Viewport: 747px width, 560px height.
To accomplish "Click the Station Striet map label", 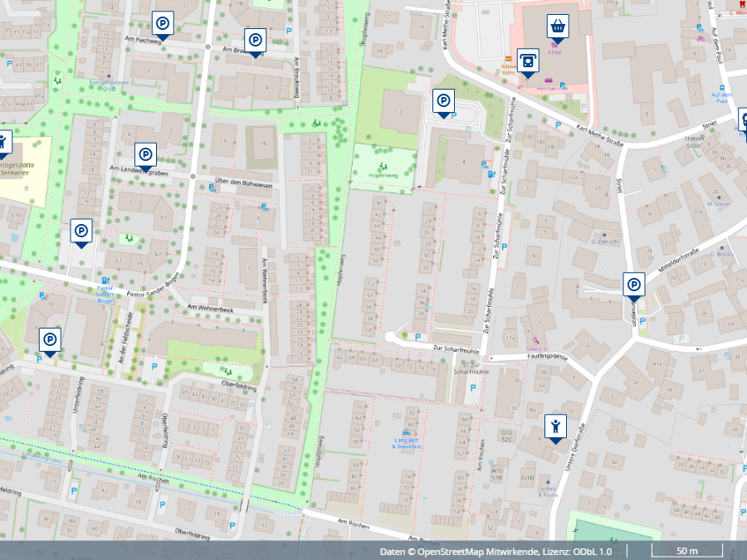I will coord(693,142).
